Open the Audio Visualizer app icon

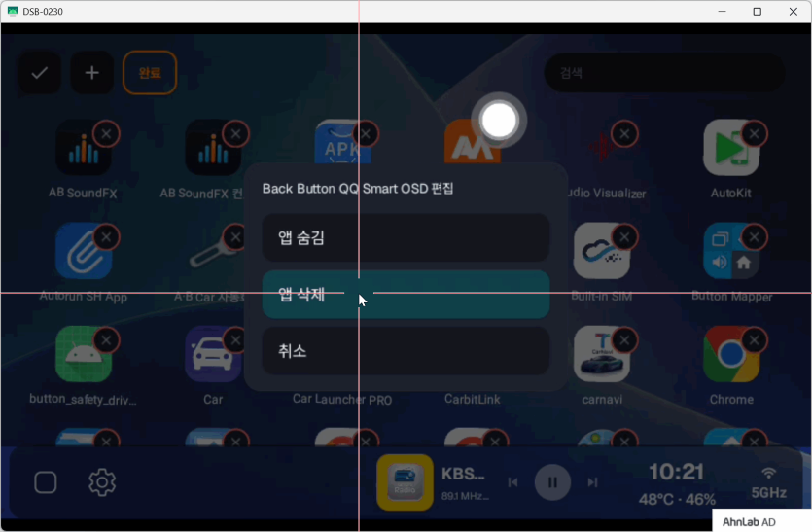(x=602, y=148)
